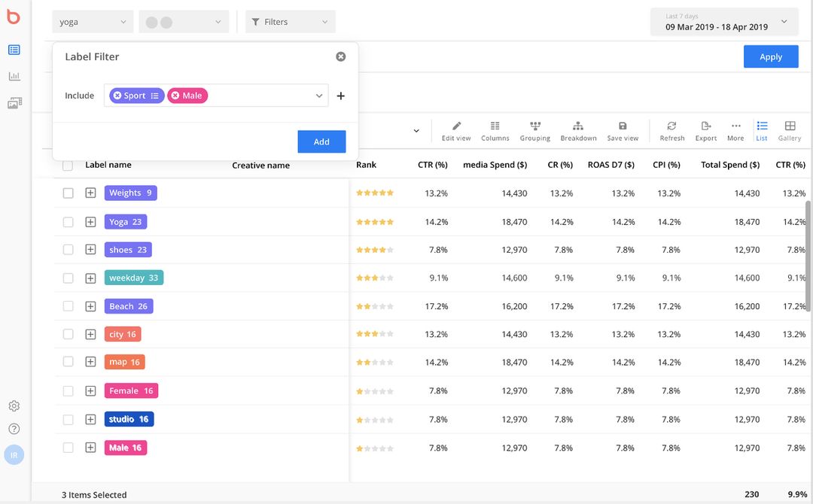The width and height of the screenshot is (813, 504).
Task: Sort by media Spend ($) column header
Action: 495,165
